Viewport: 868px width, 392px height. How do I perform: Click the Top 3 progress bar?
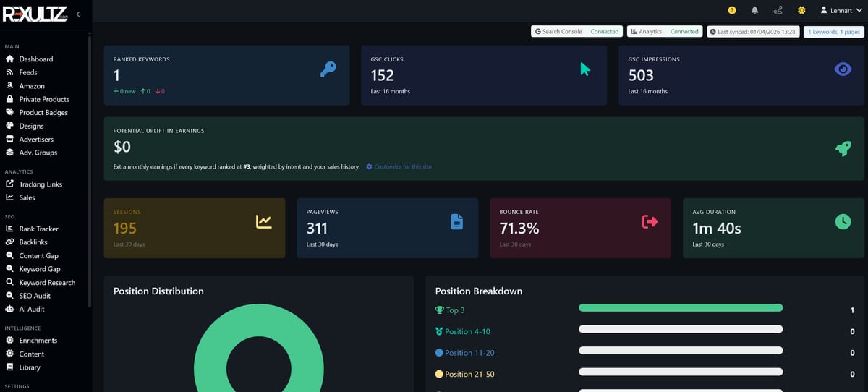click(681, 308)
